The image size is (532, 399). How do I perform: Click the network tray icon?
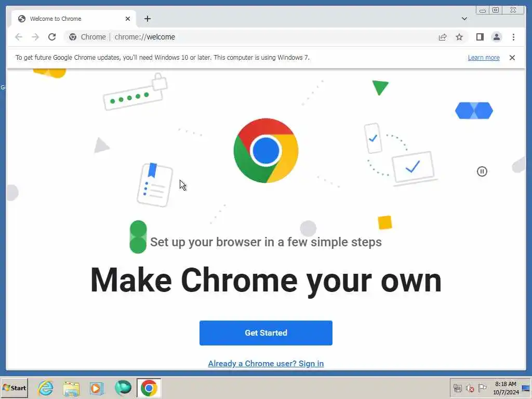457,388
